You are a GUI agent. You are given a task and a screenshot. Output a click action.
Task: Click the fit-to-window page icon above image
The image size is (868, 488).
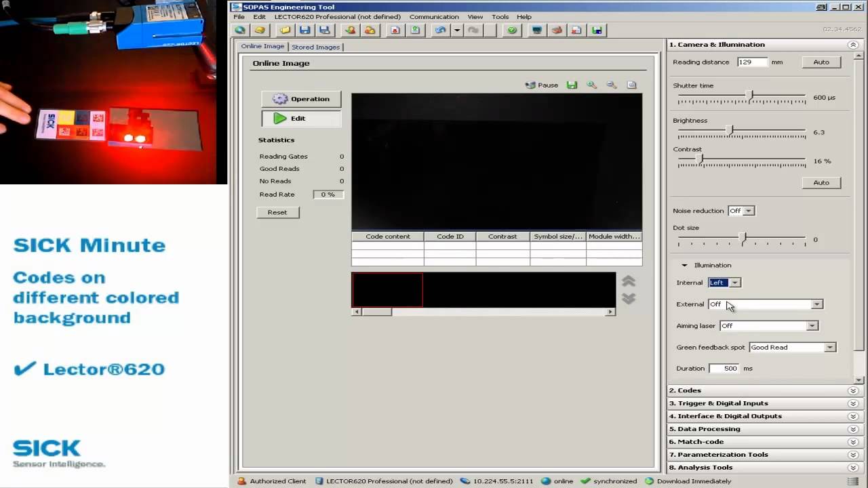tap(632, 85)
